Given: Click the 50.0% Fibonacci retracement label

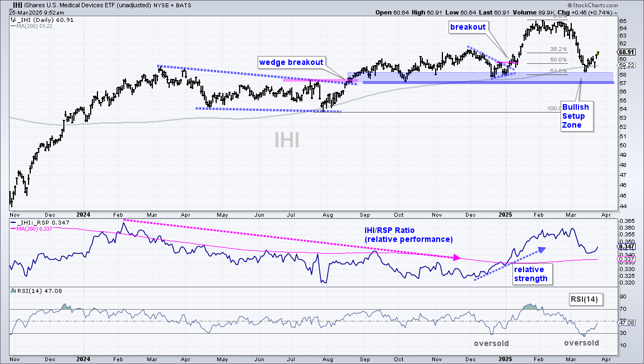Looking at the screenshot, I should coord(558,60).
